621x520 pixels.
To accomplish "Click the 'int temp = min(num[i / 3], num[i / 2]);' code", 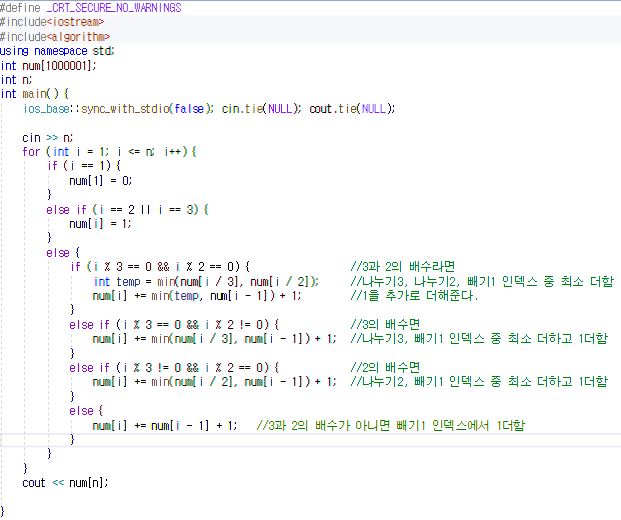I will [x=206, y=282].
